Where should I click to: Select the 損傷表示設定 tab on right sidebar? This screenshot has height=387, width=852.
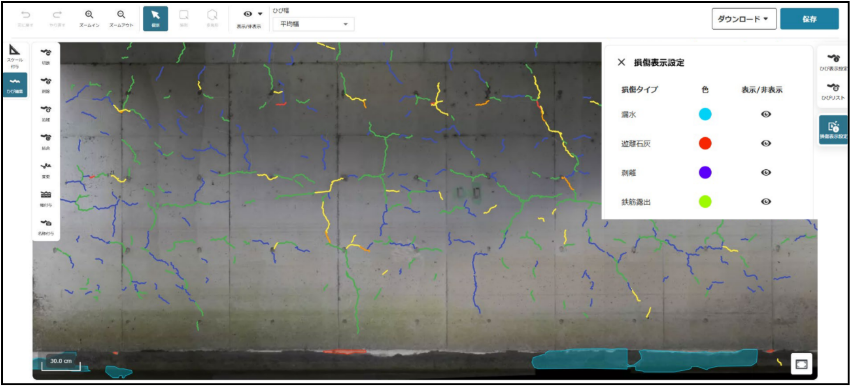pos(834,130)
